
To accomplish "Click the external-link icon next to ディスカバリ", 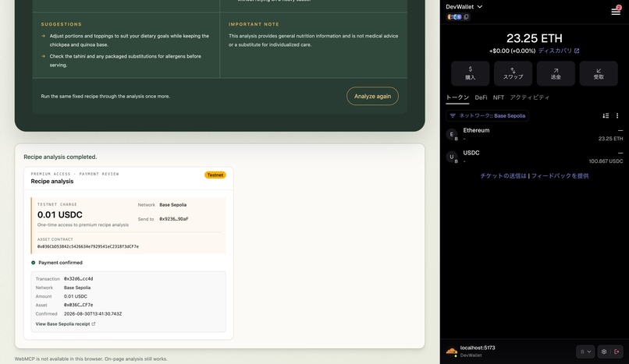I will coord(577,51).
